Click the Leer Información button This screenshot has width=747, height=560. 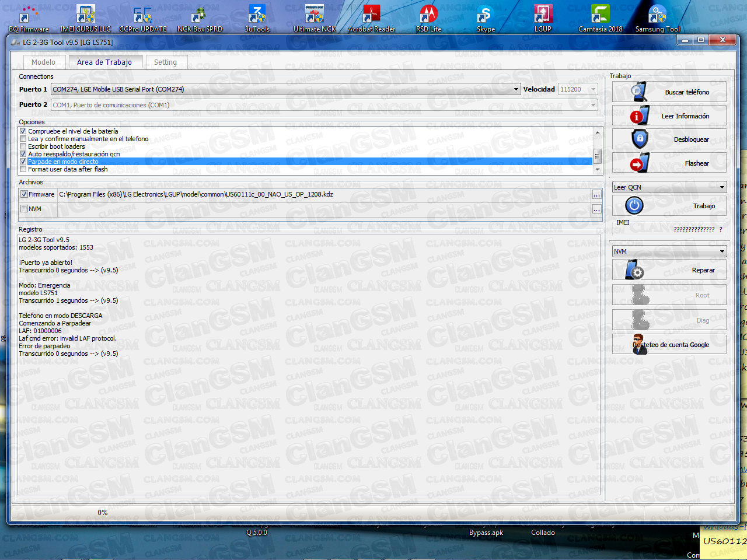(669, 116)
